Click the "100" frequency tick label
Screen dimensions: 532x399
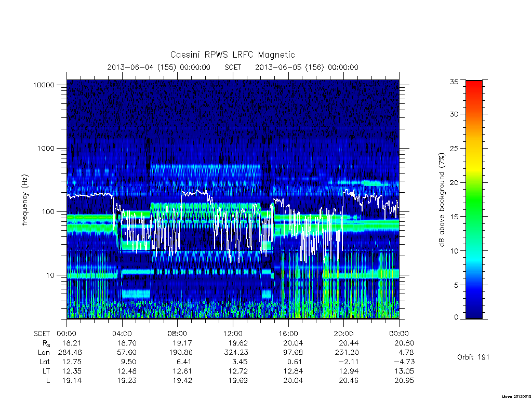click(x=48, y=212)
